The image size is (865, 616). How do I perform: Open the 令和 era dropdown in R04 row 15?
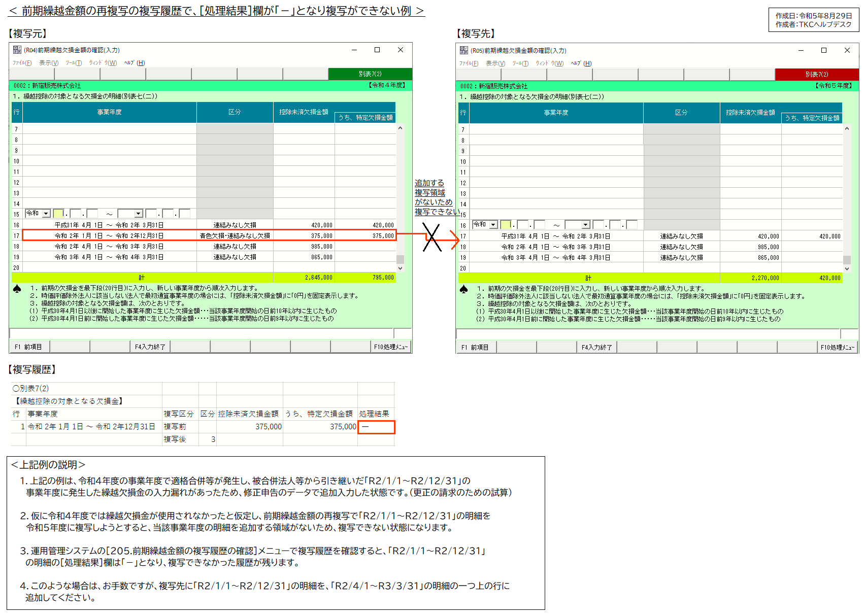46,214
